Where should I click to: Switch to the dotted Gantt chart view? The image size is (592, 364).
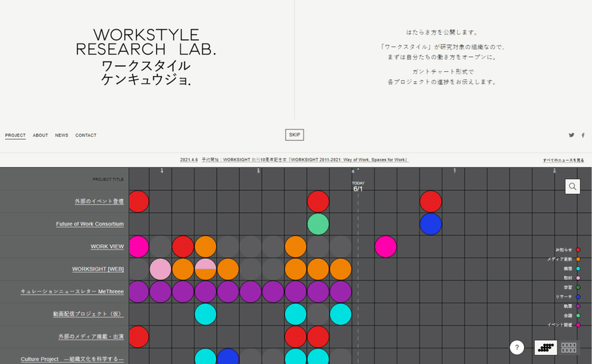click(x=545, y=348)
